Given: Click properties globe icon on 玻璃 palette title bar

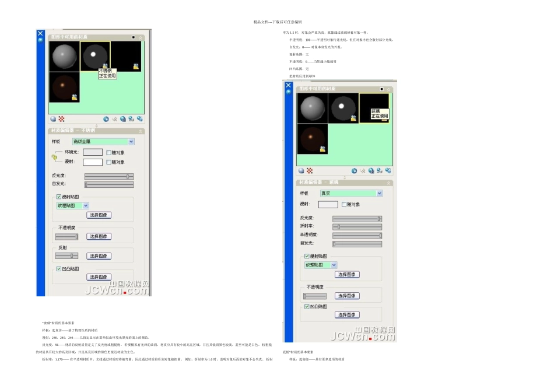Looking at the screenshot, I should coord(288,92).
